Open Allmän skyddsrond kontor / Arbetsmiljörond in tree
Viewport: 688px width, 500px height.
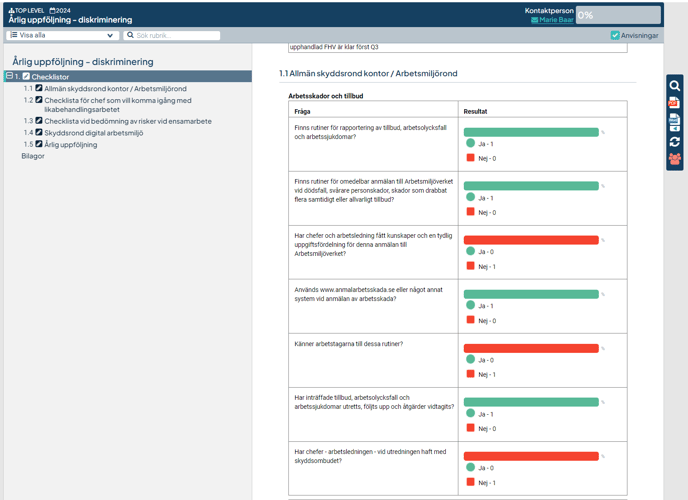pyautogui.click(x=115, y=89)
